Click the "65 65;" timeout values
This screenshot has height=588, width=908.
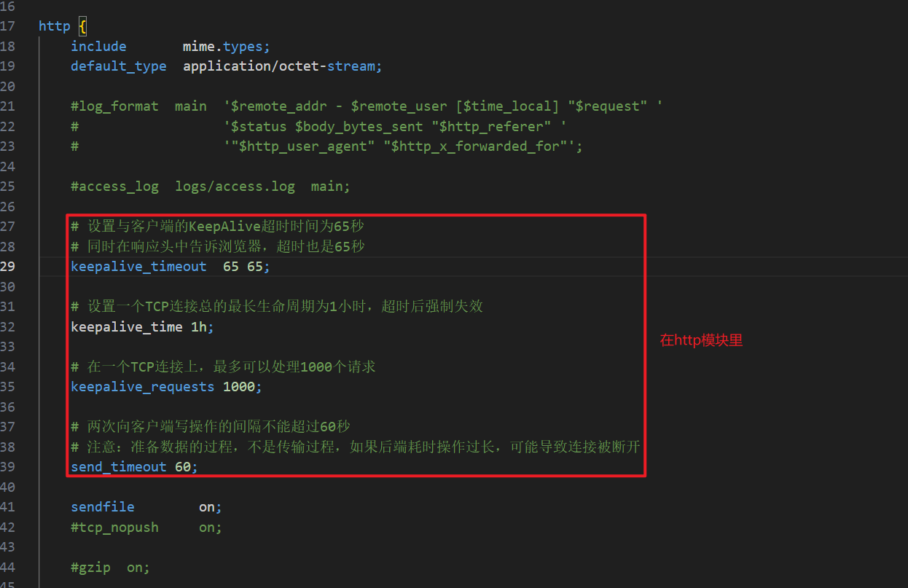click(247, 267)
